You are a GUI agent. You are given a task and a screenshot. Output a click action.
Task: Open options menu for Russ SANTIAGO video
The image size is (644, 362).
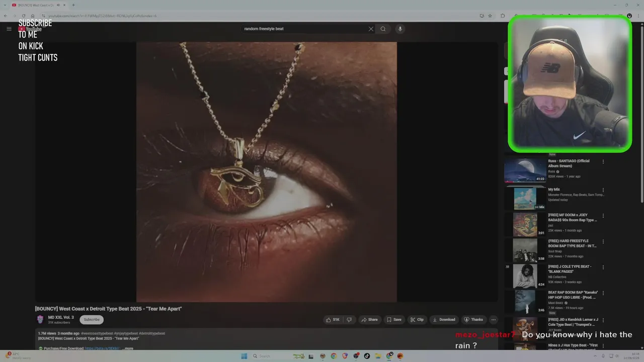(x=603, y=162)
